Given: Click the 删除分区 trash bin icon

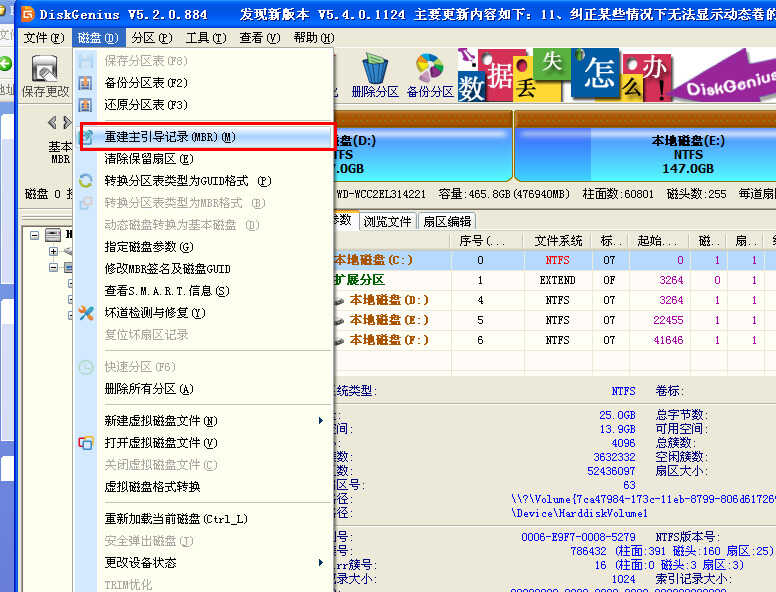Looking at the screenshot, I should tap(375, 69).
